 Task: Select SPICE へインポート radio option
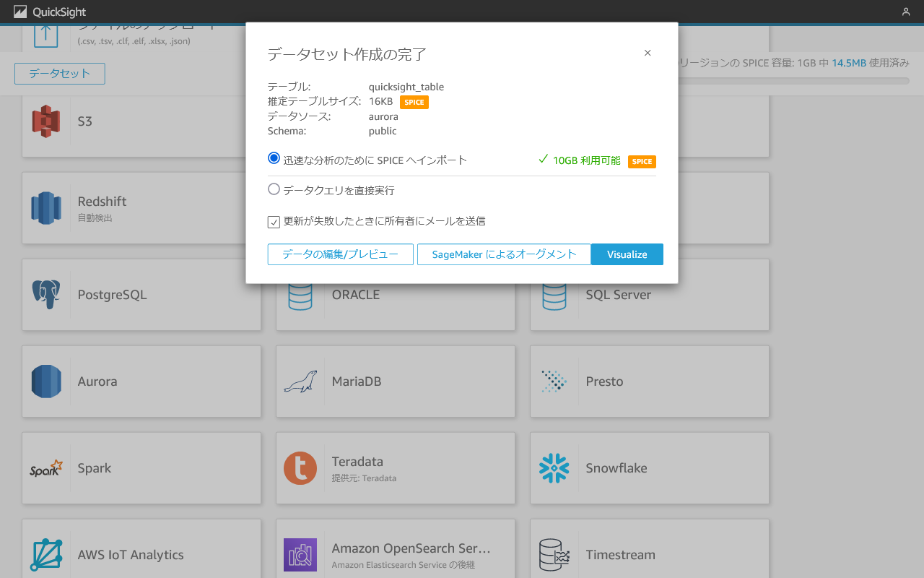pyautogui.click(x=274, y=158)
